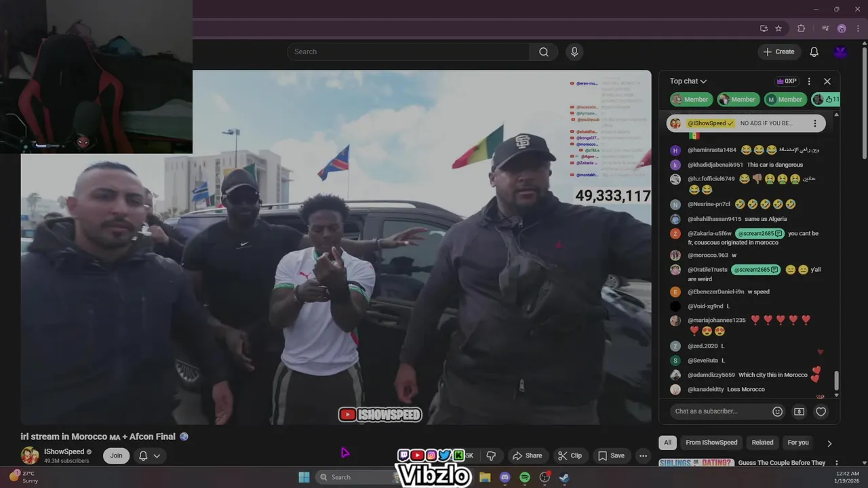The height and width of the screenshot is (488, 868).
Task: Click the Join membership button
Action: click(x=116, y=455)
